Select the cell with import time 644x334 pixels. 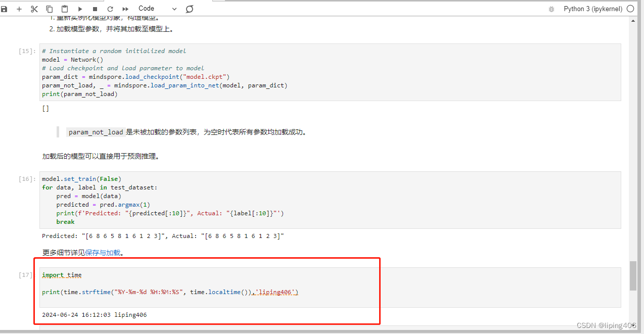(x=330, y=287)
